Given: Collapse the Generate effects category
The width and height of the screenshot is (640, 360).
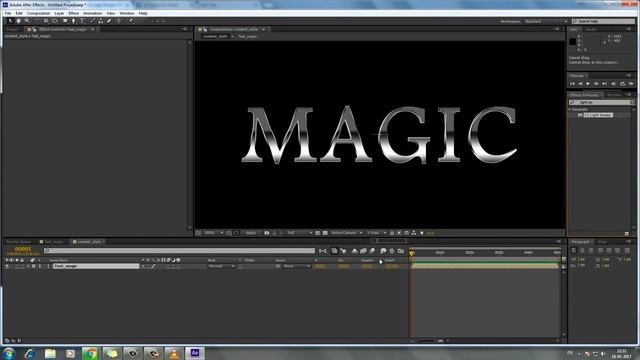Looking at the screenshot, I should [570, 109].
